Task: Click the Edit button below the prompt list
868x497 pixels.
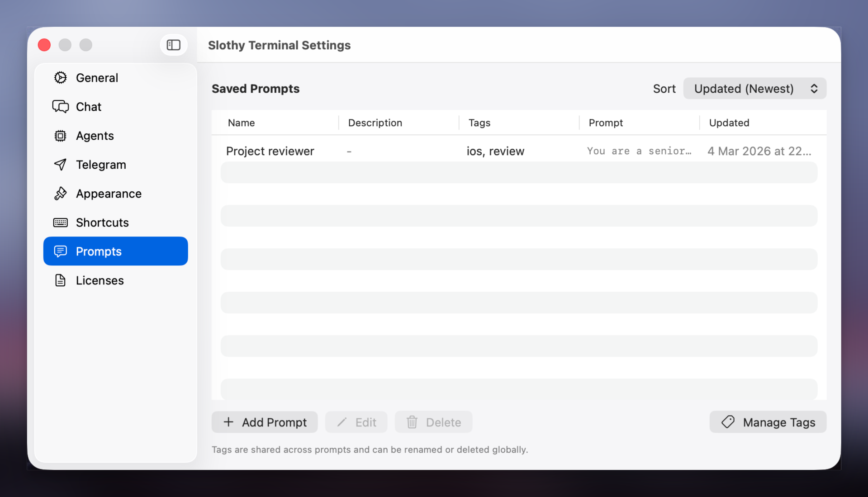Action: point(356,422)
